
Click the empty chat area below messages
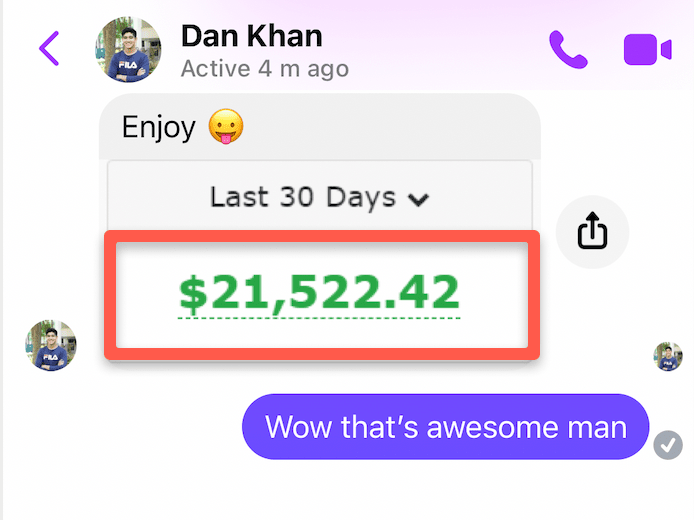347,491
